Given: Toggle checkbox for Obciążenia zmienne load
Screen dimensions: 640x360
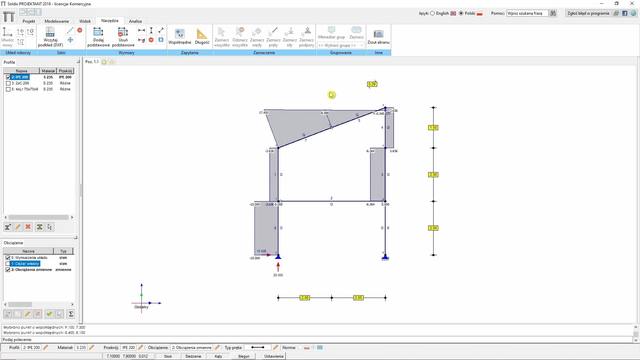Looking at the screenshot, I should 8,269.
